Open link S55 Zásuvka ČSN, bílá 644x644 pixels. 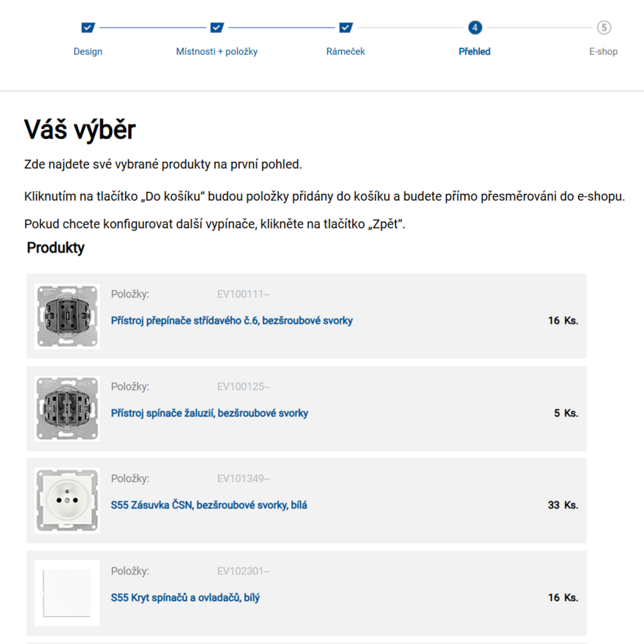tap(209, 505)
